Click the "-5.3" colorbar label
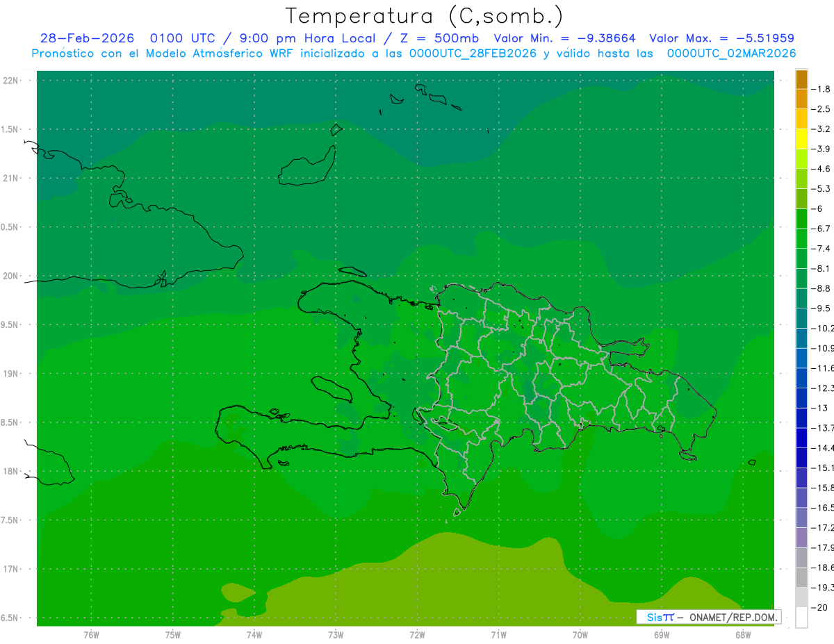834x644 pixels. (x=821, y=189)
